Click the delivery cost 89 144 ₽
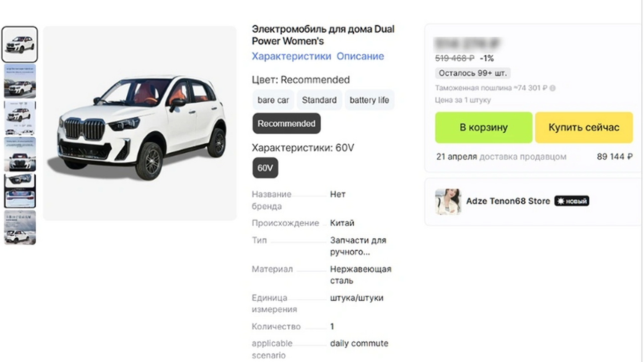This screenshot has height=362, width=644. tap(614, 156)
